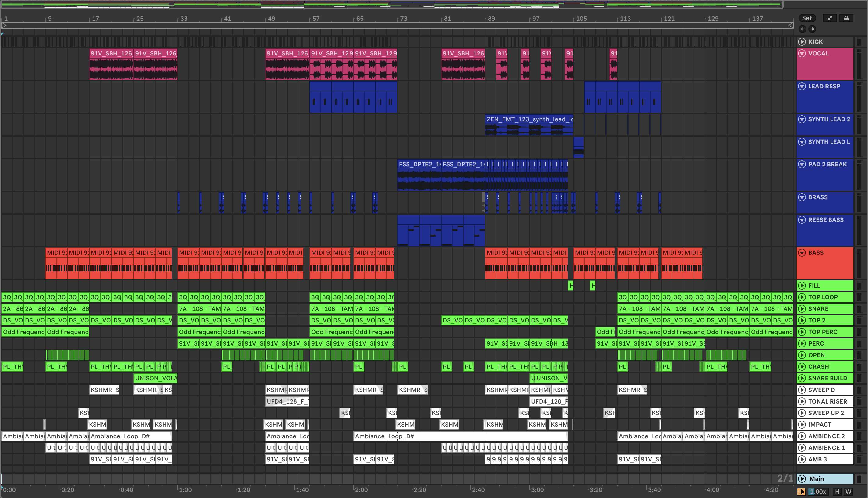
Task: Select the Main track name
Action: point(817,479)
